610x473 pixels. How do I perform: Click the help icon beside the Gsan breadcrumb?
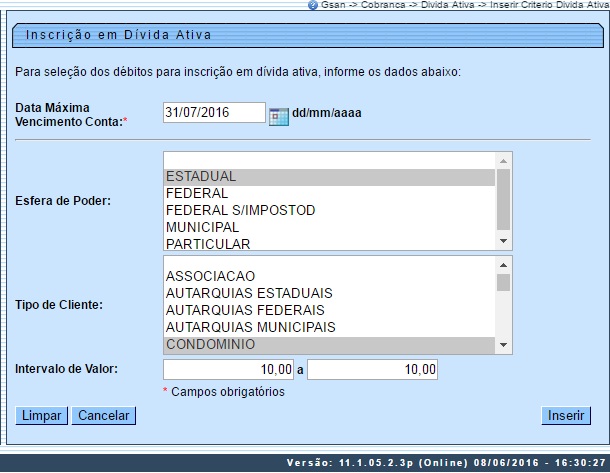click(x=313, y=5)
